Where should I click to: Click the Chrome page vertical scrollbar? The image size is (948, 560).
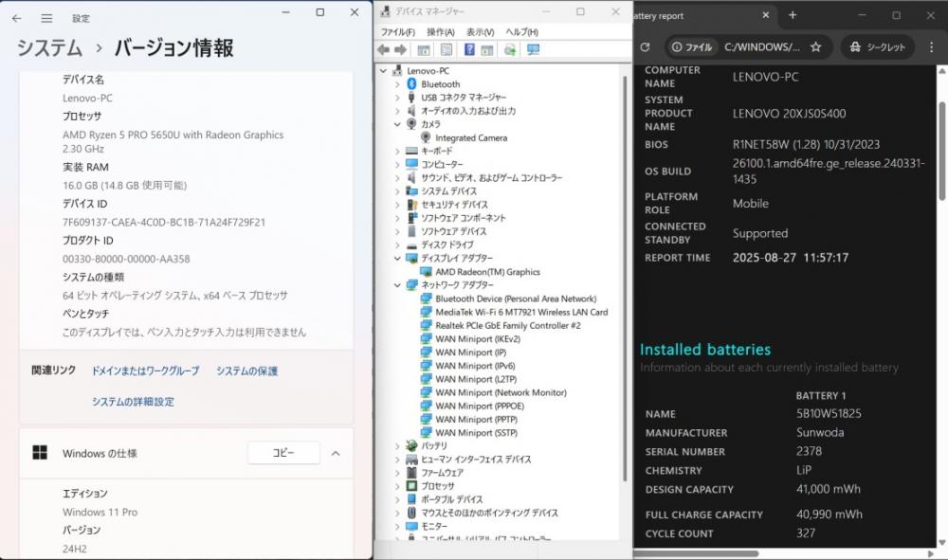click(941, 151)
